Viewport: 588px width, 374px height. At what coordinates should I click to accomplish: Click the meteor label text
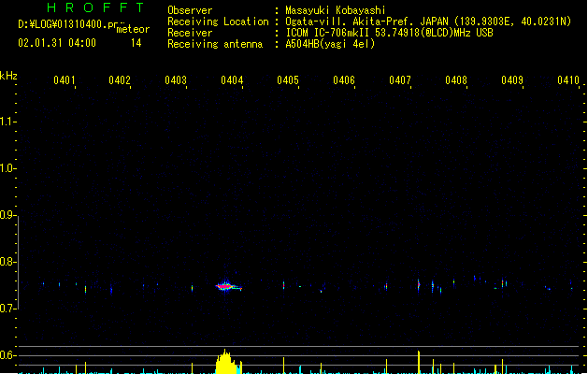133,29
